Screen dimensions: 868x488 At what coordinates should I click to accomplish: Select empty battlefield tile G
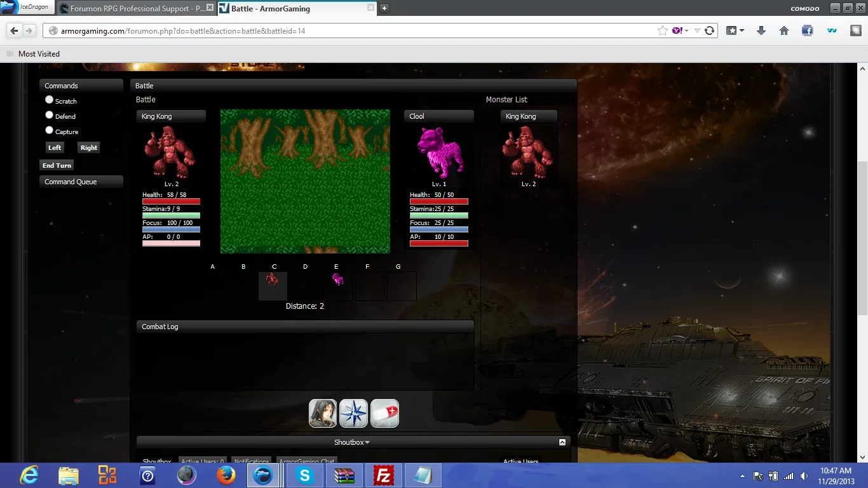(x=402, y=286)
